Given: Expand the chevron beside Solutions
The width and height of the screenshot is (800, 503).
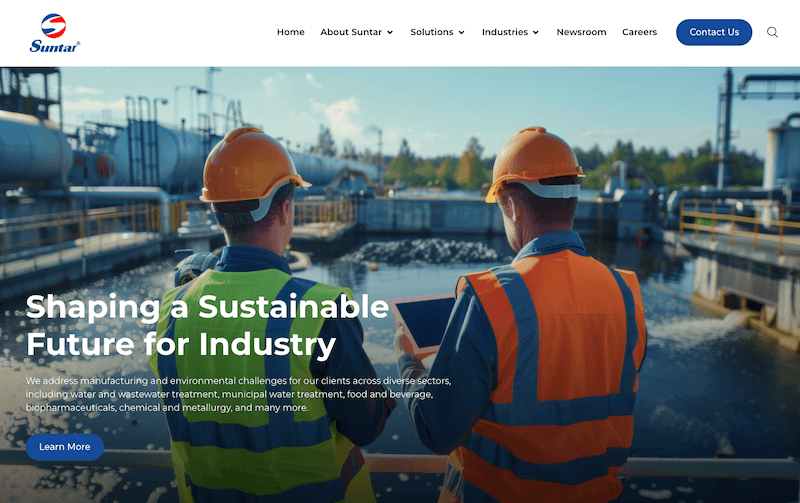Looking at the screenshot, I should (x=461, y=33).
